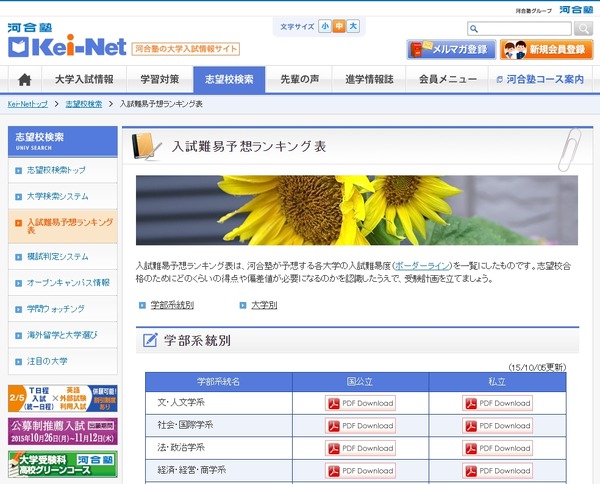Set text size to 大

tap(353, 26)
